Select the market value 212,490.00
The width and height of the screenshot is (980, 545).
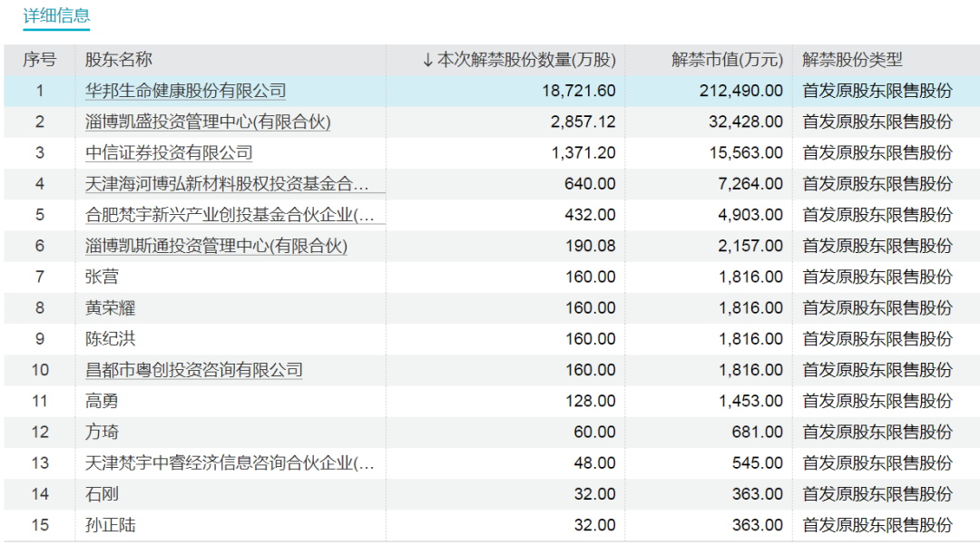click(741, 92)
